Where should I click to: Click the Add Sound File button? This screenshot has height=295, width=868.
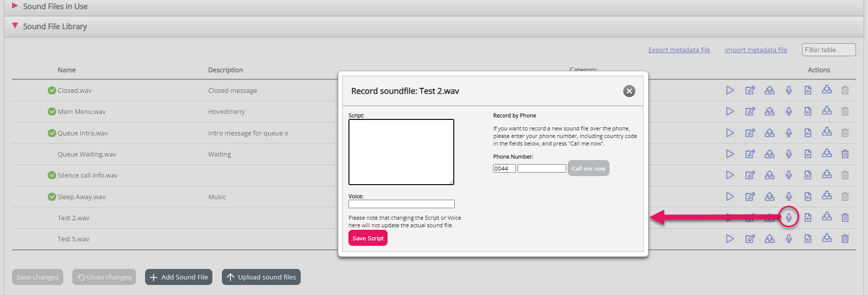click(179, 277)
